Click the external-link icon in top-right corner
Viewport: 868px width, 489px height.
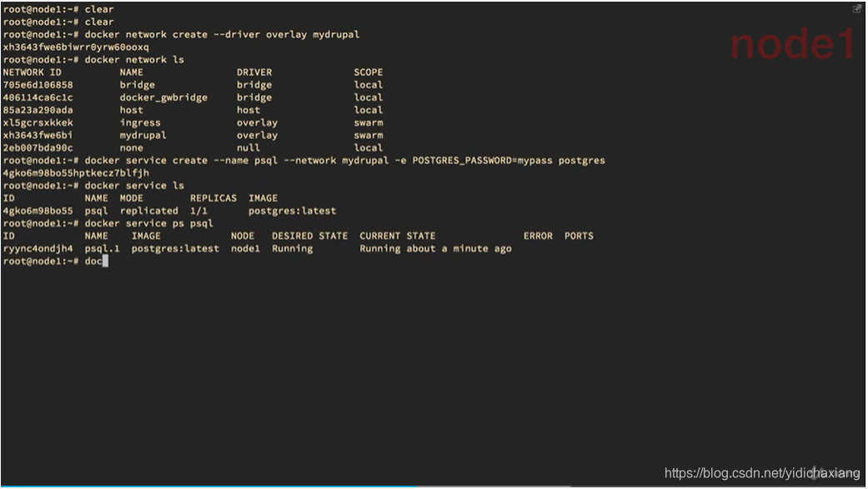857,8
